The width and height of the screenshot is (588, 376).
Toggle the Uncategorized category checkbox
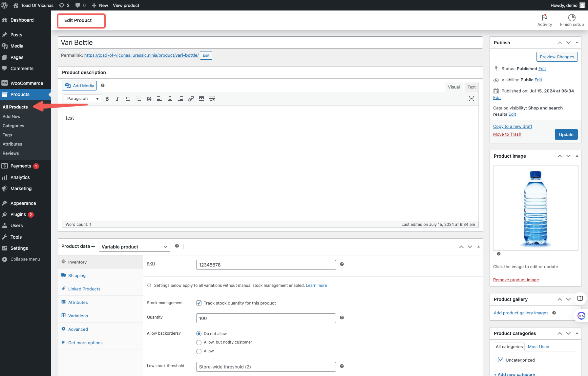pos(501,360)
